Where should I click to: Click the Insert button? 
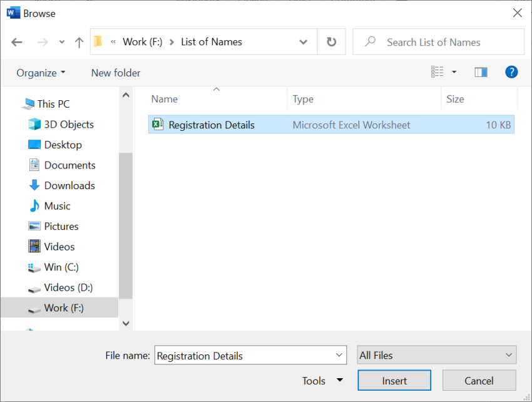click(x=394, y=381)
